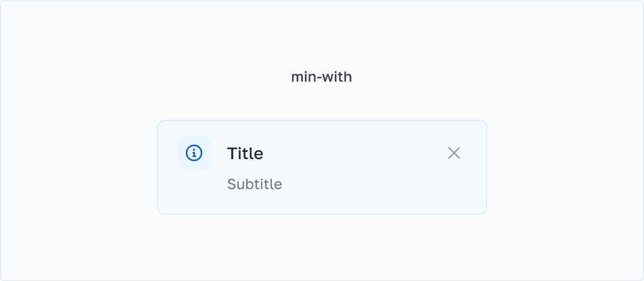Select the circled "i" information symbol
644x281 pixels.
194,153
